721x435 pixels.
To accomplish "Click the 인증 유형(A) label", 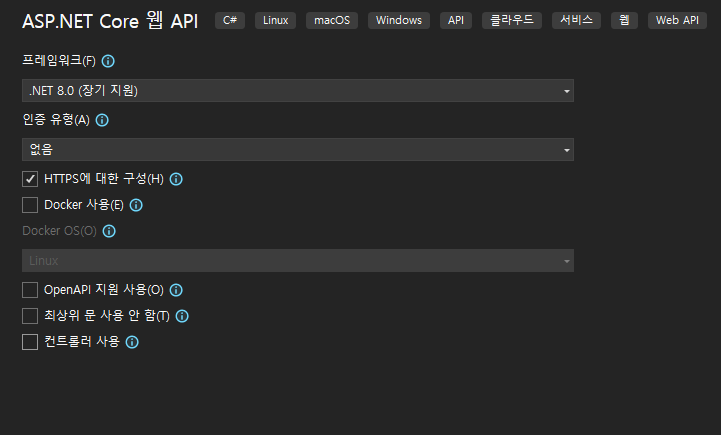I will click(x=56, y=120).
